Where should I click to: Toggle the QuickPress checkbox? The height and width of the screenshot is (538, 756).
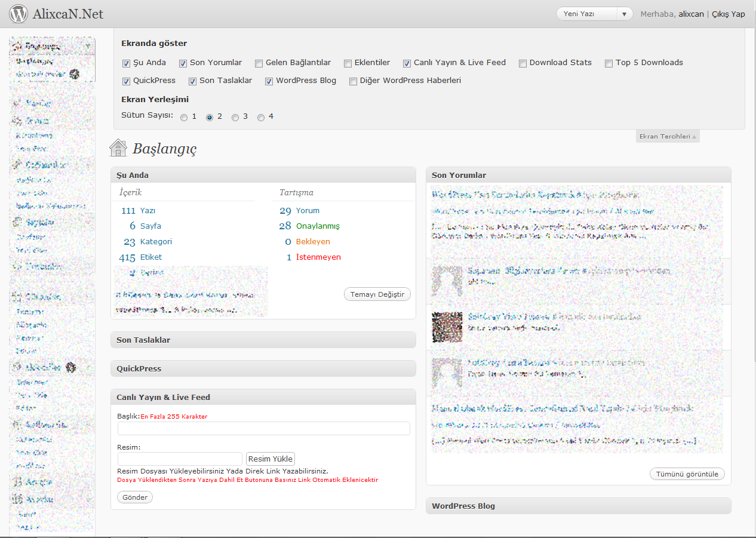point(126,81)
